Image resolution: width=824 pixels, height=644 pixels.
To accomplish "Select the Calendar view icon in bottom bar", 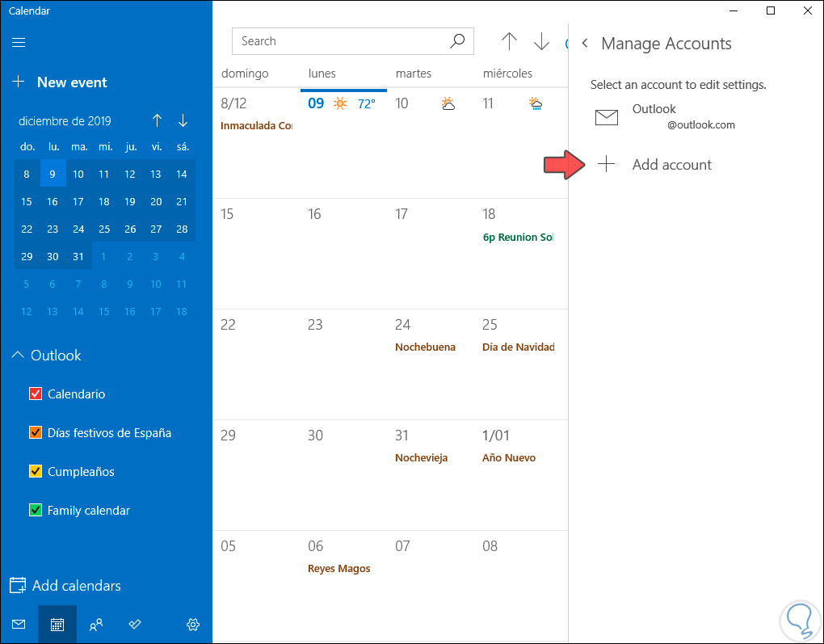I will [x=57, y=625].
